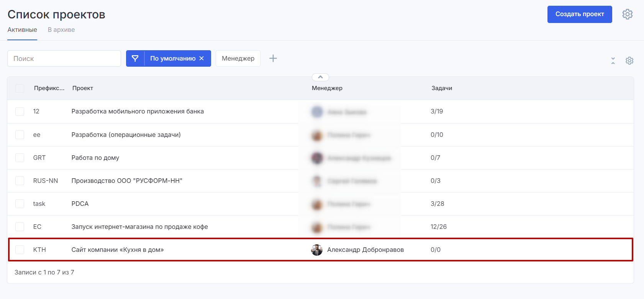
Task: Open the Менеджер filter dropdown
Action: [238, 58]
